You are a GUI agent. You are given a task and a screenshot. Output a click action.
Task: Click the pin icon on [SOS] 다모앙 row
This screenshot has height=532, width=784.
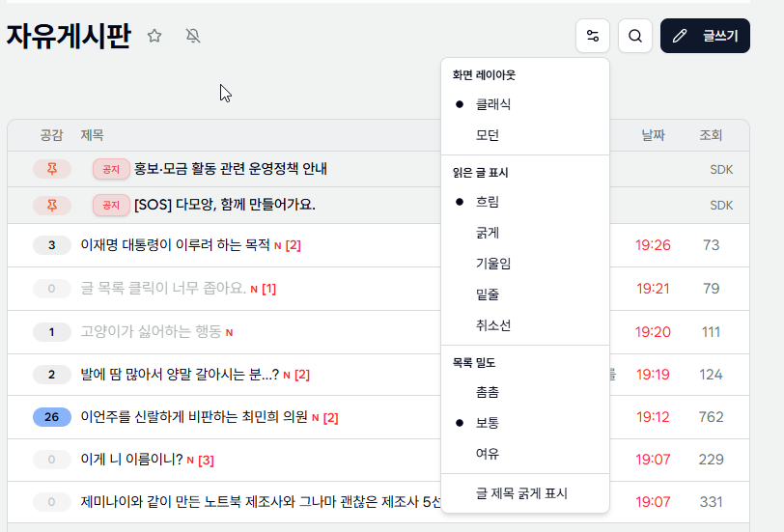tap(52, 205)
